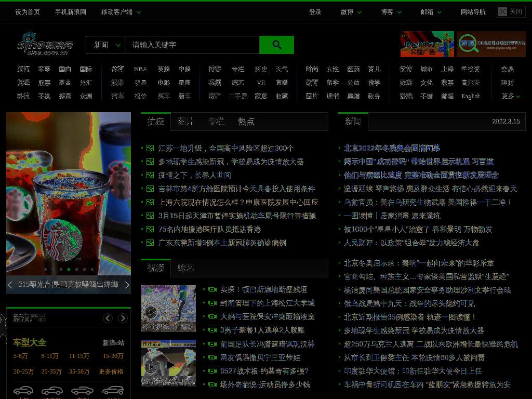Switch to the 专栏 tab beside 图片
The width and height of the screenshot is (532, 399).
click(x=216, y=122)
